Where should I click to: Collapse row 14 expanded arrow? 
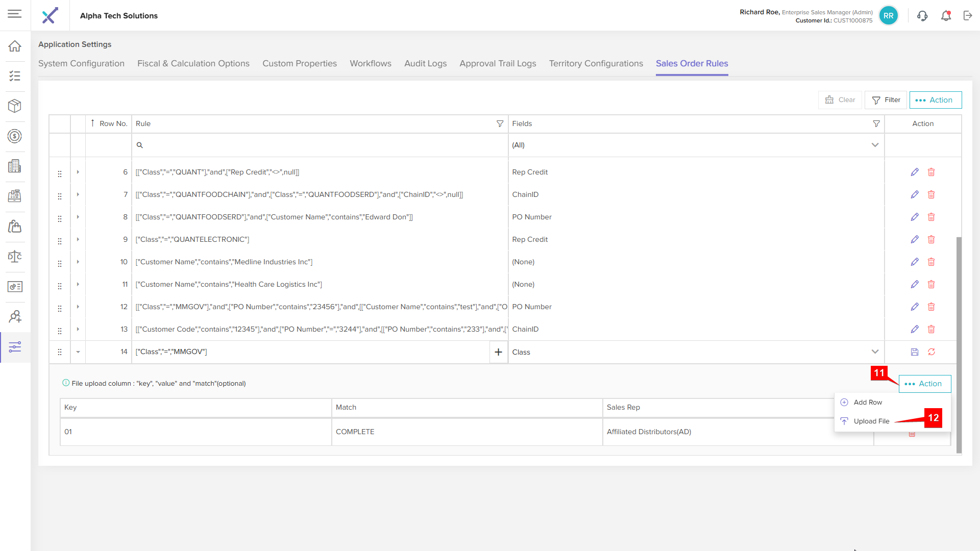[x=78, y=352]
